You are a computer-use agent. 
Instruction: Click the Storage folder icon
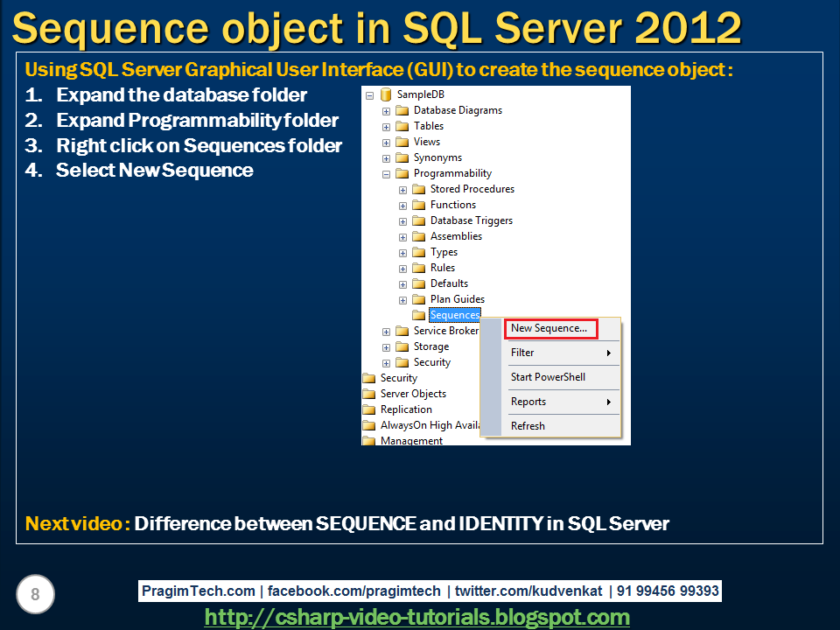402,347
